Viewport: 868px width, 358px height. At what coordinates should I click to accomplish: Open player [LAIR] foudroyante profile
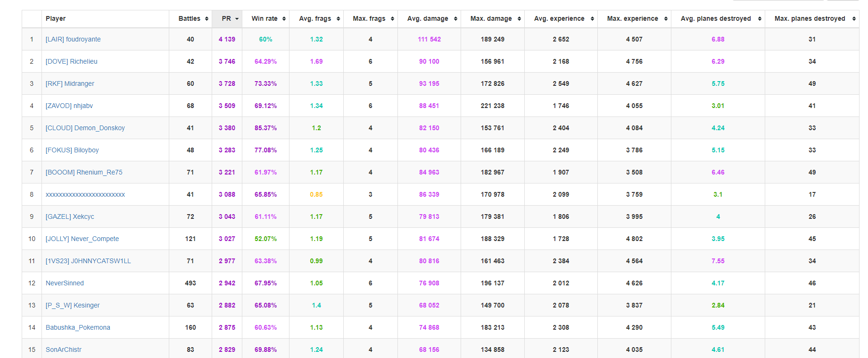[73, 39]
